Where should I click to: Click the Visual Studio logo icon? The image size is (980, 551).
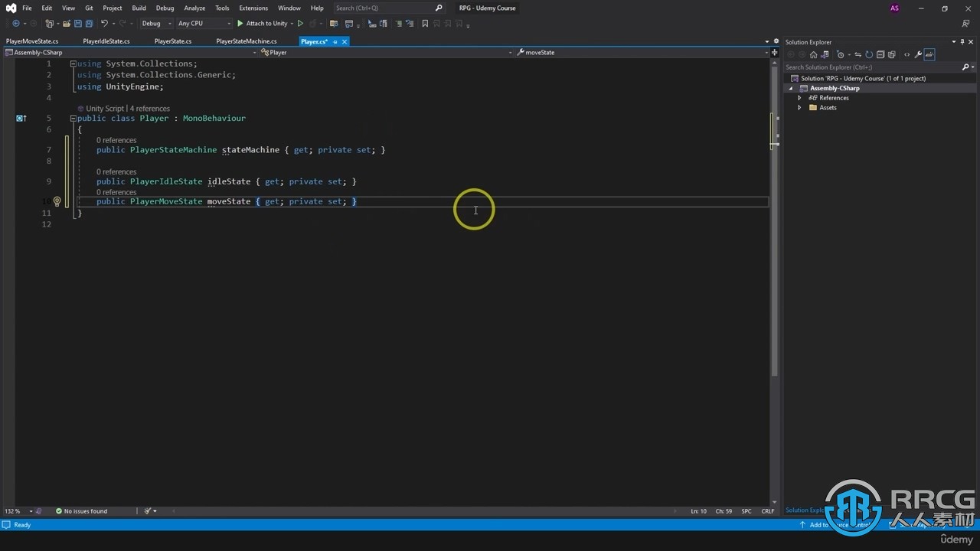pos(11,8)
